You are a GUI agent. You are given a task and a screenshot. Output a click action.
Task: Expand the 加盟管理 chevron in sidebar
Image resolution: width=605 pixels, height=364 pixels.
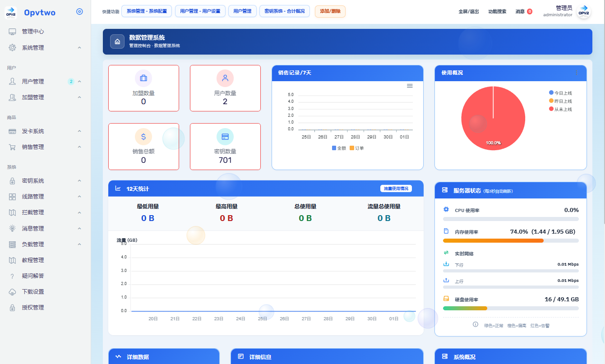click(x=79, y=97)
